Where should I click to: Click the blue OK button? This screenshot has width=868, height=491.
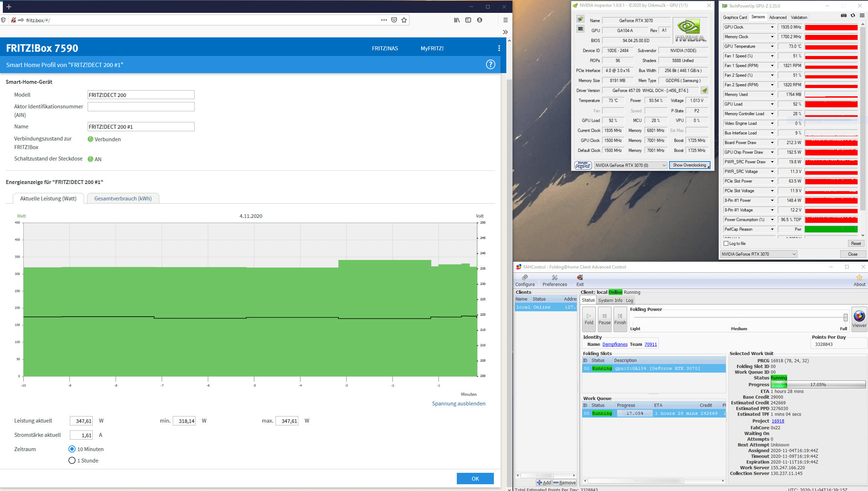pos(475,479)
